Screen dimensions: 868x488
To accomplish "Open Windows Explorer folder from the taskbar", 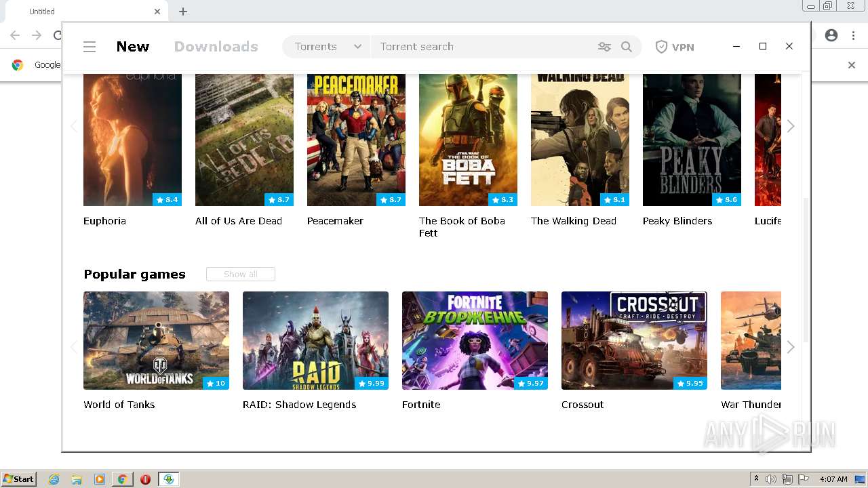I will 77,479.
